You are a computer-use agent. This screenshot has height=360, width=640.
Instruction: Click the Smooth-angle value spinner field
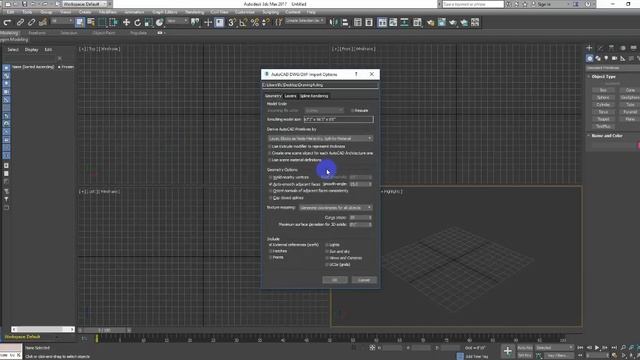360,184
